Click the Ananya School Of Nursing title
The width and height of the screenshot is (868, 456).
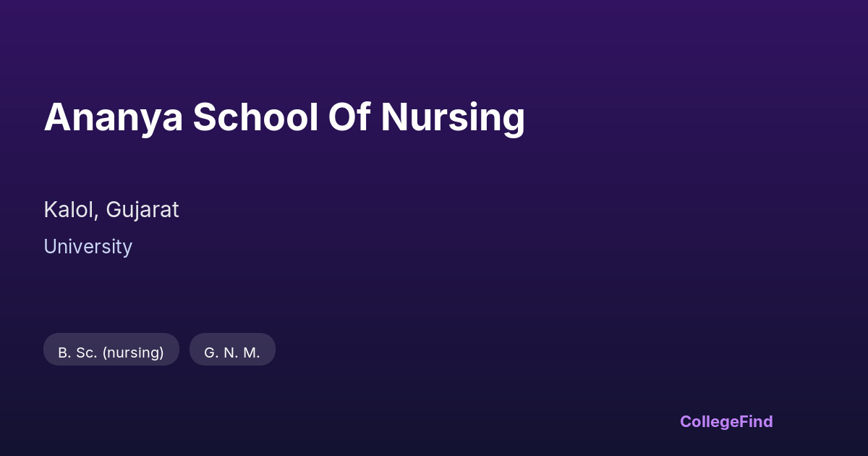284,117
